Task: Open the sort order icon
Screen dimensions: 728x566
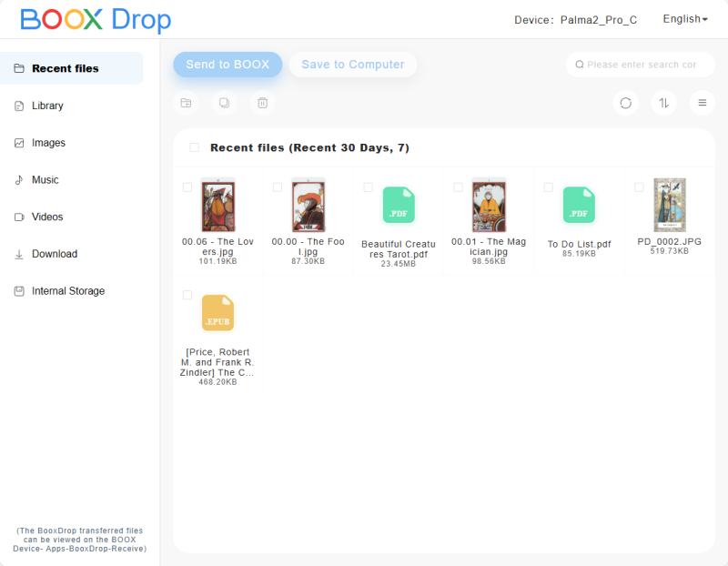Action: pos(663,103)
